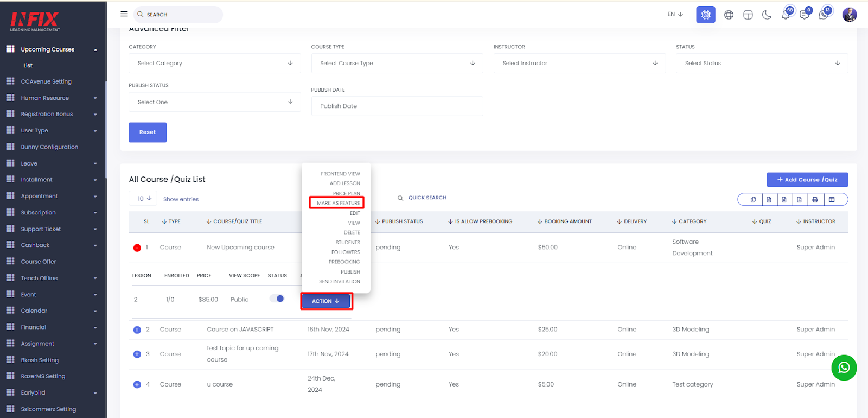Click the Reset filter button

(x=148, y=132)
